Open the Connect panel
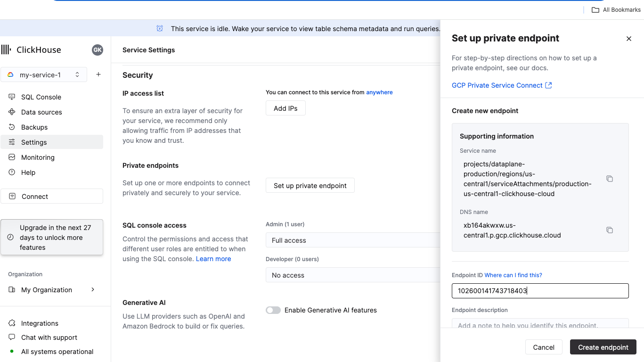Viewport: 644px width, 362px height. coord(34,196)
